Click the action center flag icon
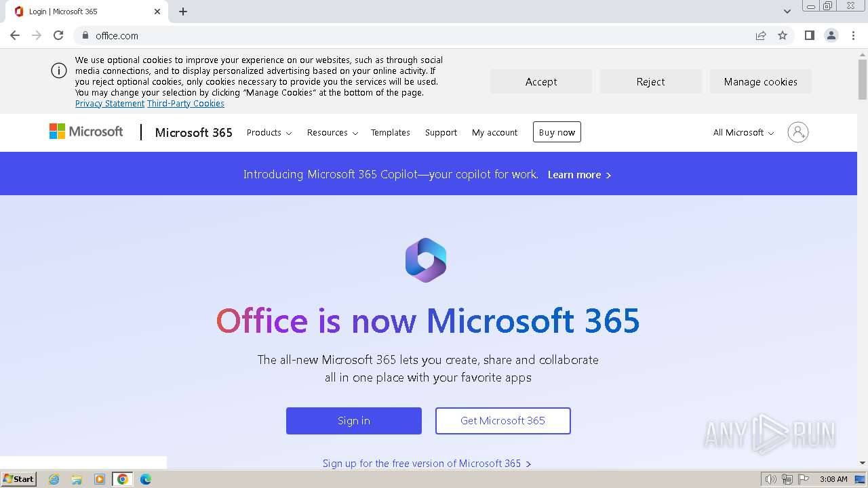This screenshot has width=868, height=488. (804, 479)
